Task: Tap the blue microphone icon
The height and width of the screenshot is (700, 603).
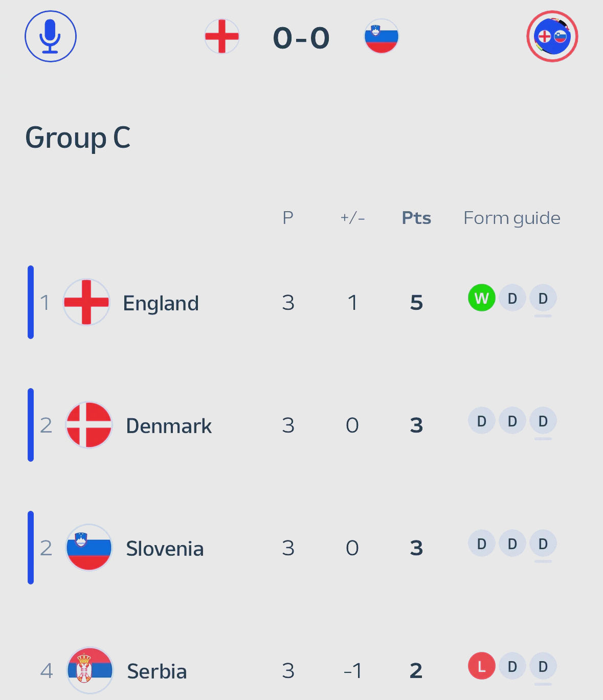Action: tap(51, 36)
